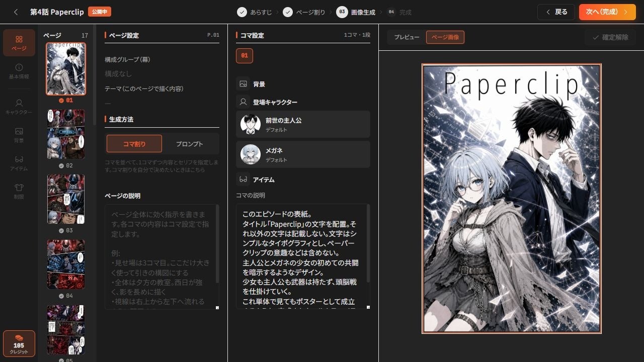Click the メガネ character avatar image

pos(251,154)
